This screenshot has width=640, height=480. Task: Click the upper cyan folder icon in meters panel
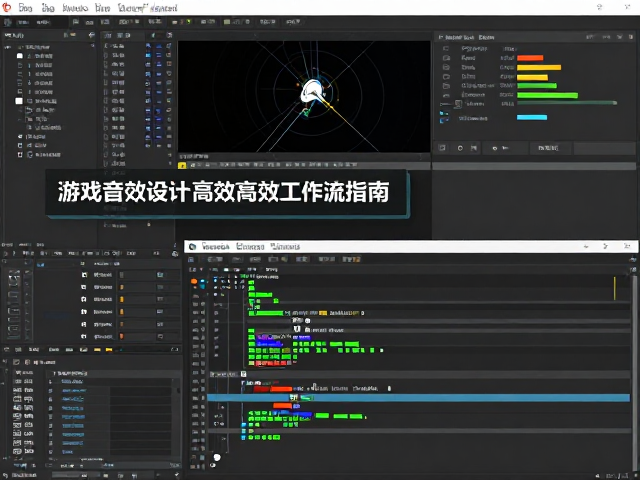point(444,113)
